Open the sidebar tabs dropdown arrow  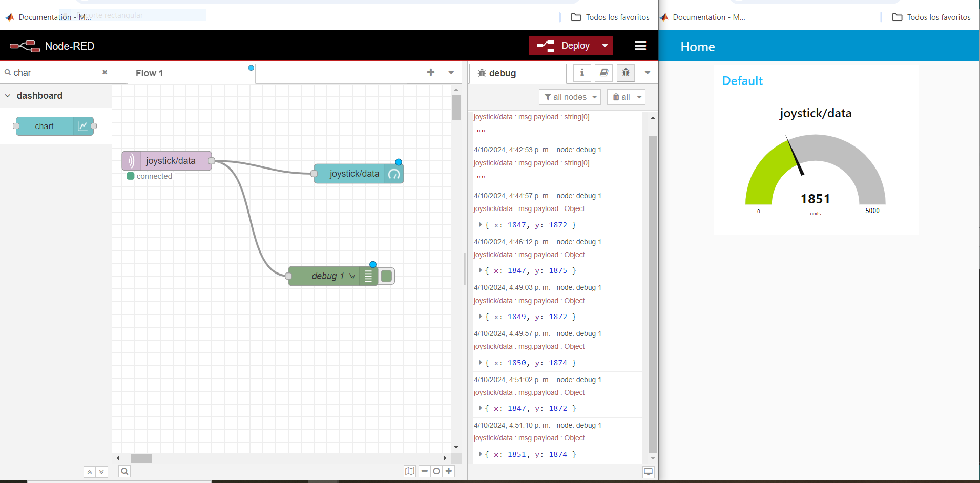(x=648, y=73)
